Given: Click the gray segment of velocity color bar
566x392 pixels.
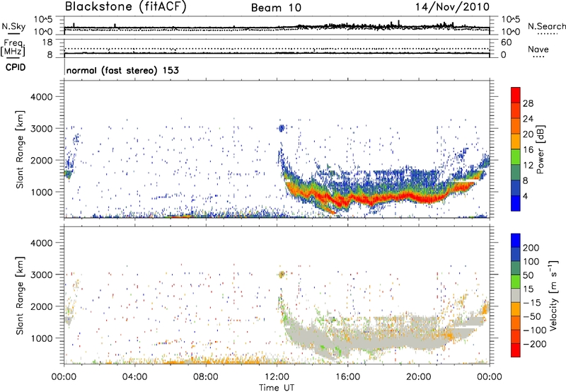Looking at the screenshot, I should coord(516,295).
